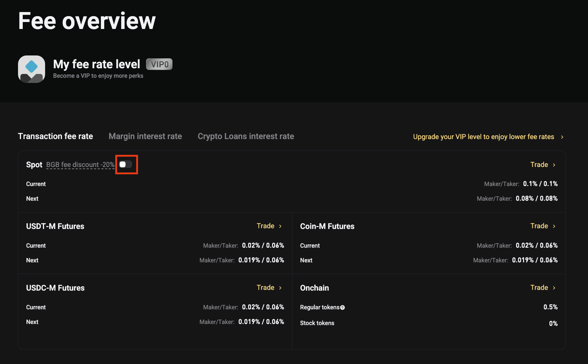
Task: Select the Transaction fee rate tab
Action: pyautogui.click(x=55, y=136)
